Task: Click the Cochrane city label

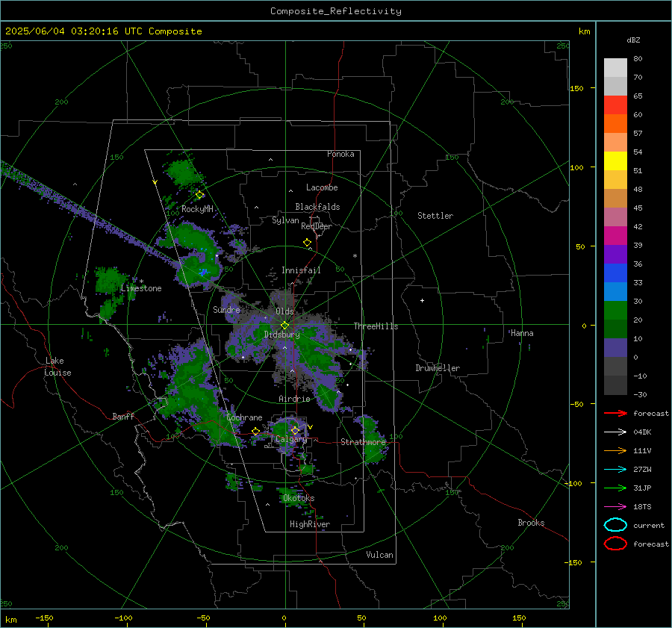Action: pyautogui.click(x=244, y=417)
